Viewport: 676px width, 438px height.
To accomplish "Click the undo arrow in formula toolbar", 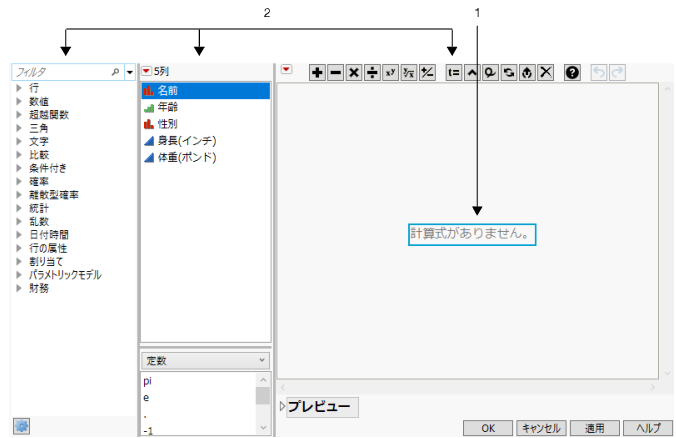I will tap(599, 72).
